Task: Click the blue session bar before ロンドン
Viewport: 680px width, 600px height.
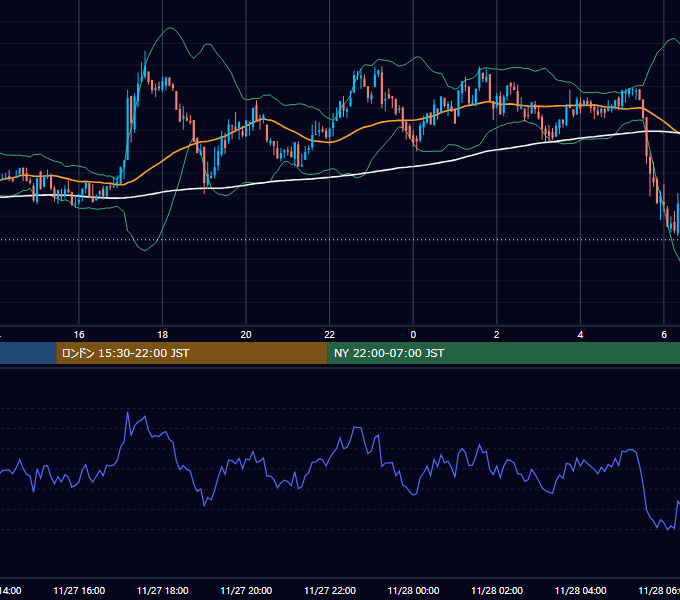Action: (28, 353)
